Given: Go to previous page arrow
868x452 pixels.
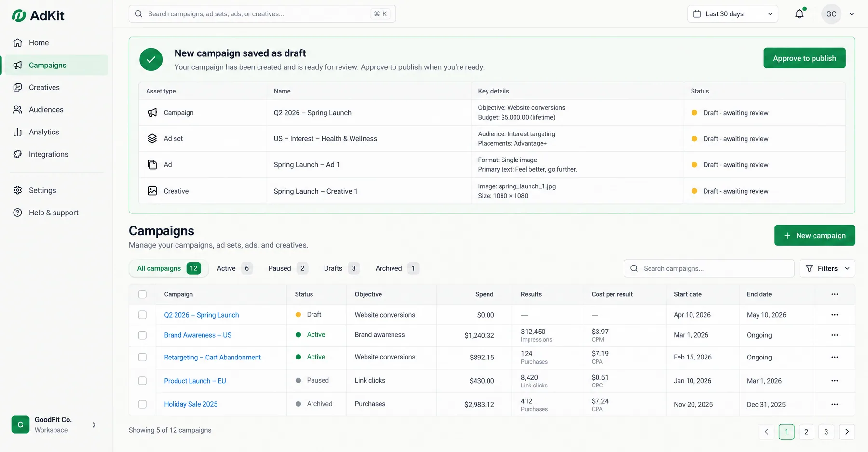Looking at the screenshot, I should coord(766,432).
